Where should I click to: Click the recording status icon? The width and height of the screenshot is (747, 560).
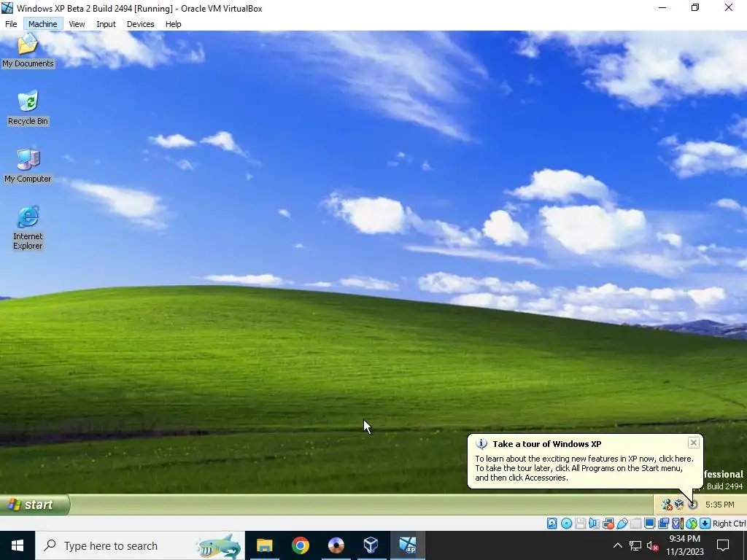coord(664,524)
